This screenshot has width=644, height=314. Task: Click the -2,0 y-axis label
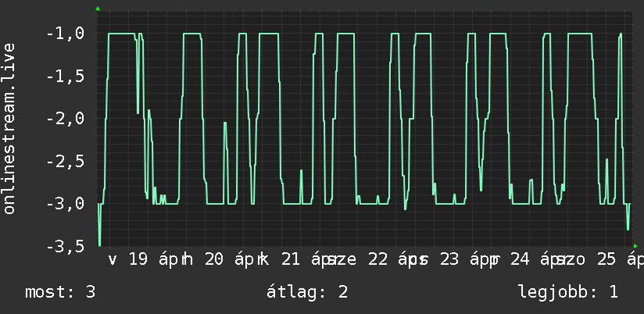coord(66,119)
